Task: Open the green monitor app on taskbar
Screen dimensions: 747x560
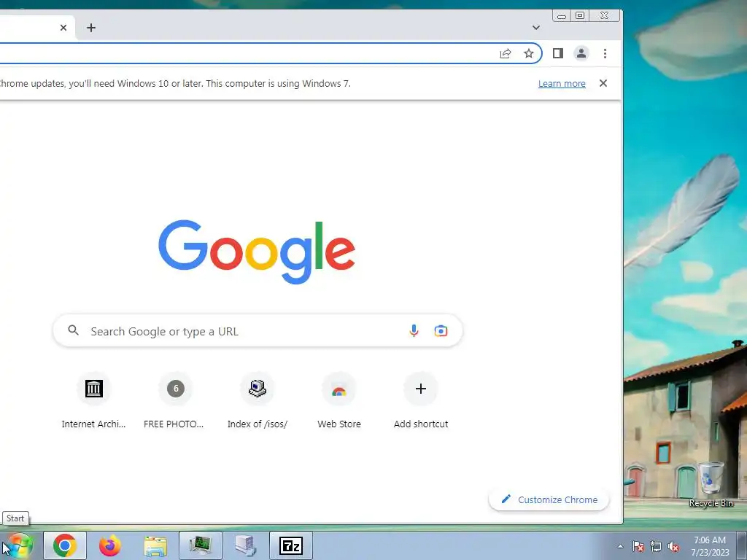Action: point(200,545)
